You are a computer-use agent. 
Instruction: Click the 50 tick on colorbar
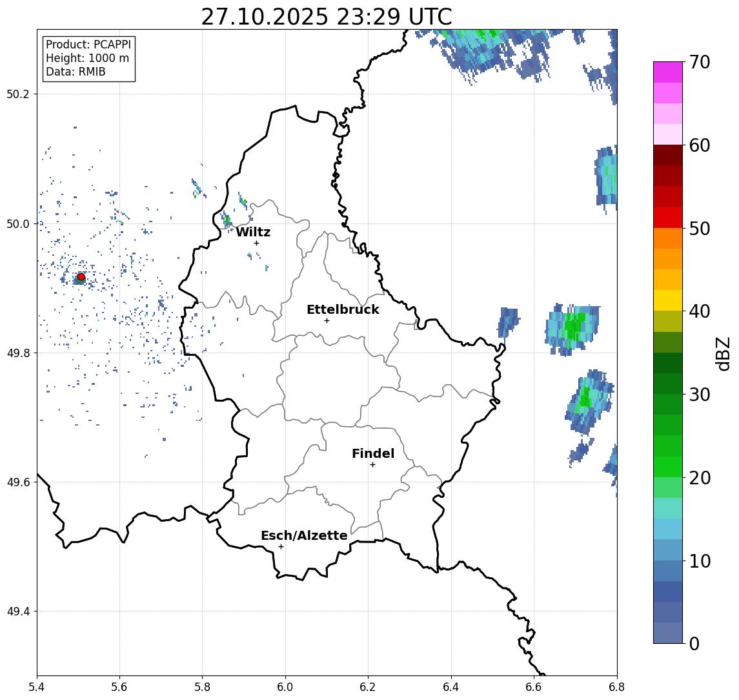(x=700, y=229)
